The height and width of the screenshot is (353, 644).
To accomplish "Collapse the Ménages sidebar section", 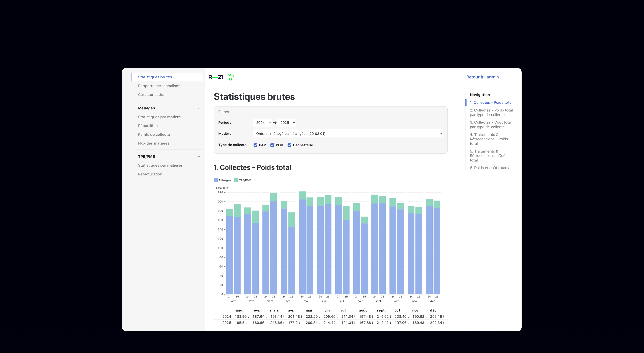I will [199, 108].
